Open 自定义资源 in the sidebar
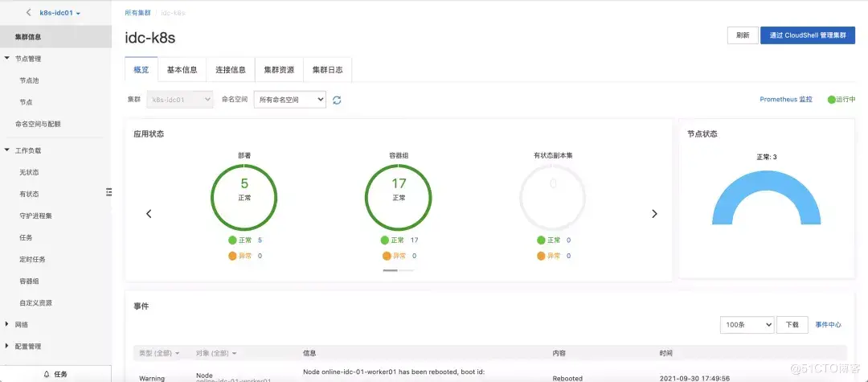Image resolution: width=868 pixels, height=382 pixels. (x=35, y=303)
